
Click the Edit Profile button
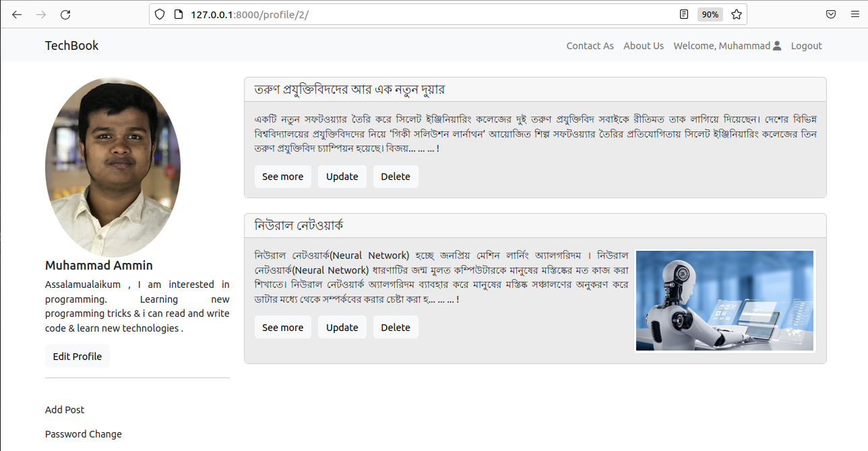click(77, 356)
